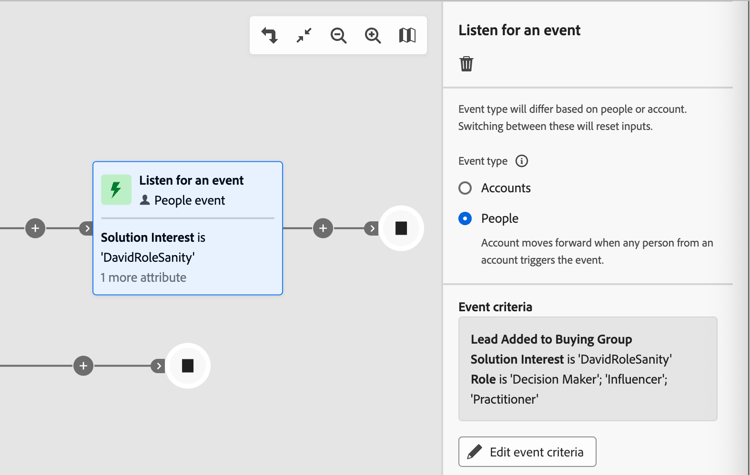The height and width of the screenshot is (475, 750).
Task: Click the green lightning bolt event icon
Action: click(116, 189)
